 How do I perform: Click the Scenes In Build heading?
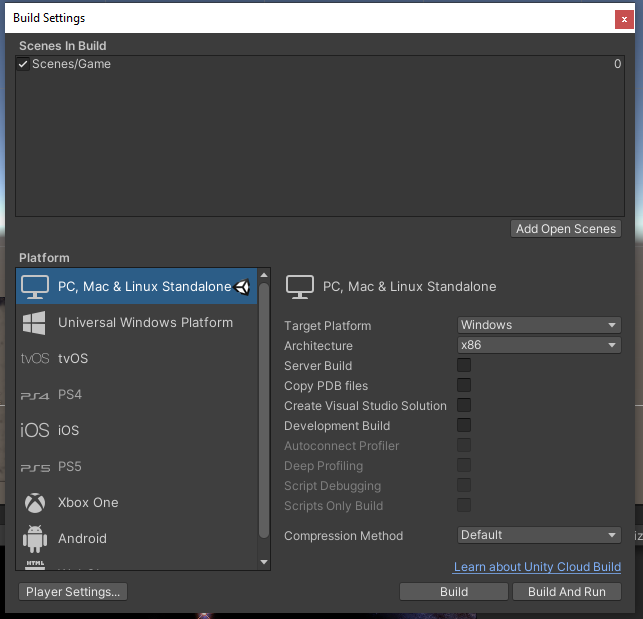click(x=63, y=46)
